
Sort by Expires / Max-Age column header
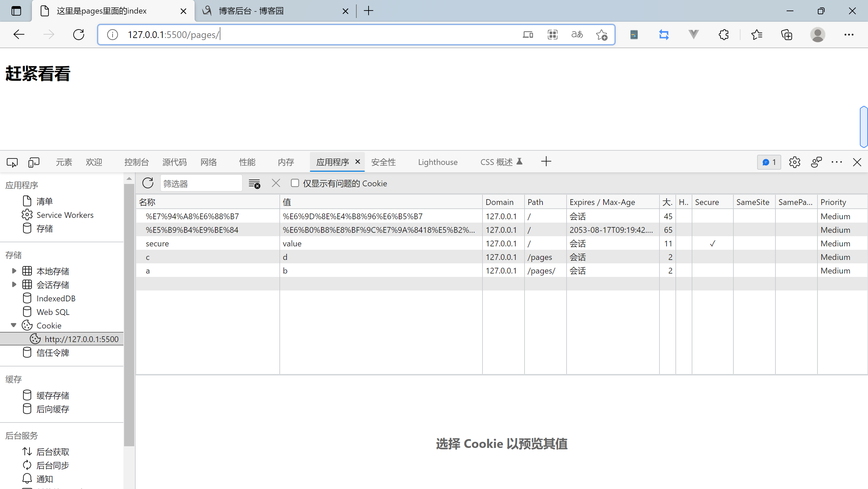tap(613, 202)
